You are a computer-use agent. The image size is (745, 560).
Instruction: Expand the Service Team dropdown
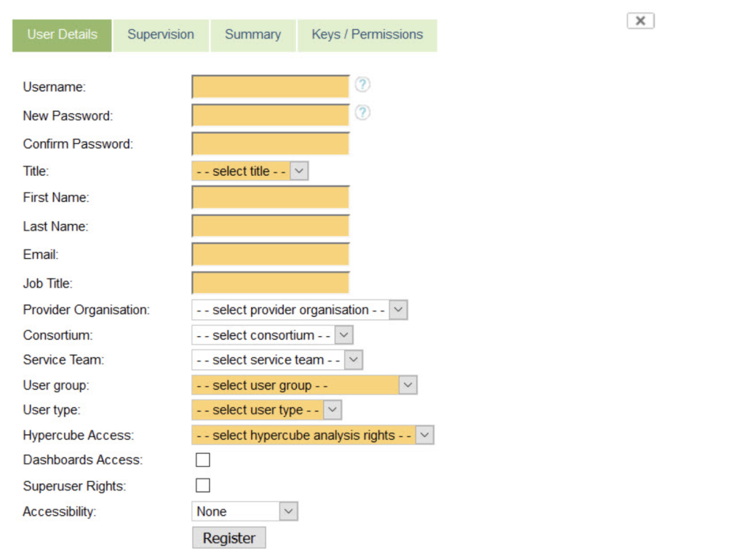276,360
